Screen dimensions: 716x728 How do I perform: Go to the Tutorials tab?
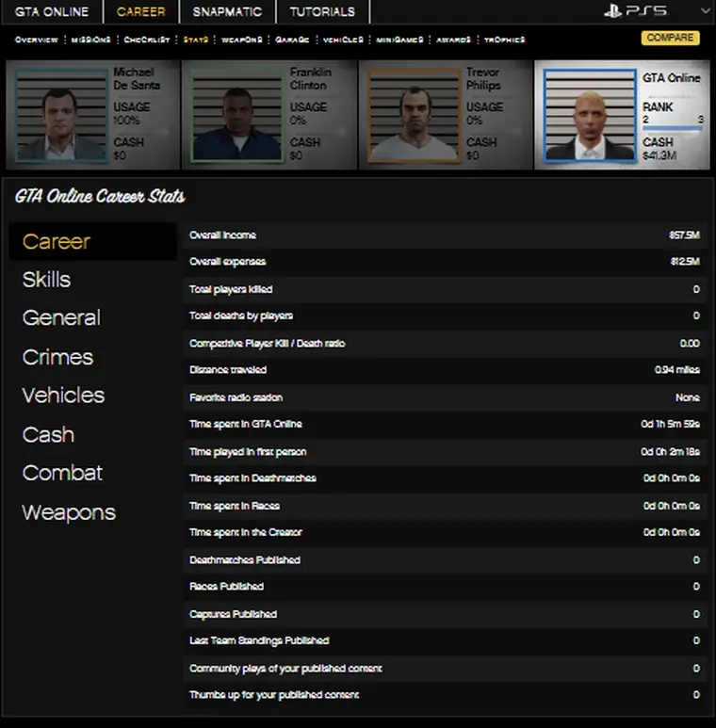pos(322,12)
